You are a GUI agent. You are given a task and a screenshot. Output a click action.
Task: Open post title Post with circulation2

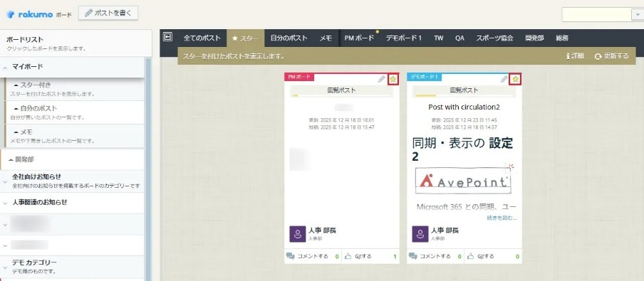coord(464,107)
